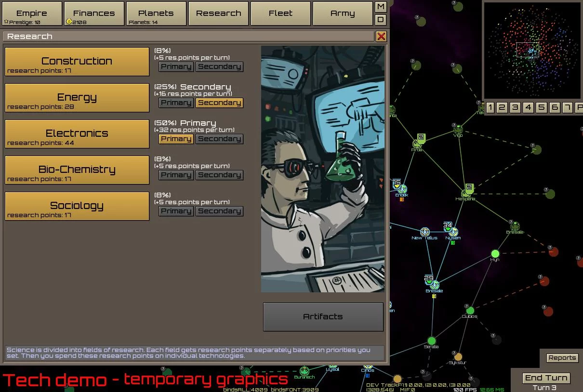This screenshot has height=392, width=583.
Task: Select minimap filter button 7
Action: click(x=568, y=107)
